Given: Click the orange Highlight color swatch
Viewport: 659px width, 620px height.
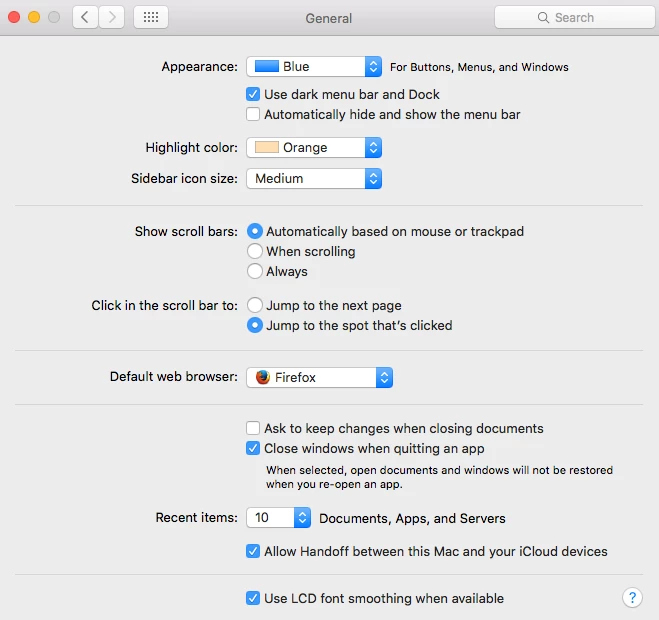Looking at the screenshot, I should 267,147.
